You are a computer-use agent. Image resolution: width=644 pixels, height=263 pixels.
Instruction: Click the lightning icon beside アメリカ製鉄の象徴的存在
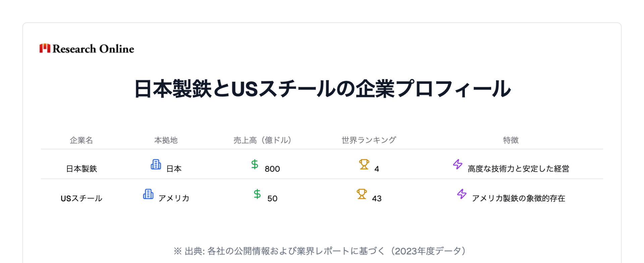tap(462, 194)
